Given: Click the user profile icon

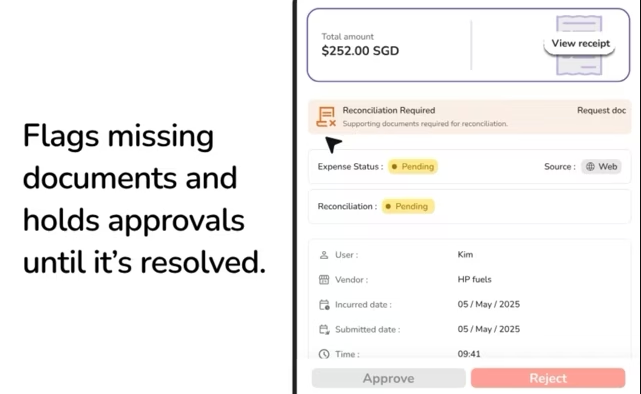Looking at the screenshot, I should click(324, 255).
